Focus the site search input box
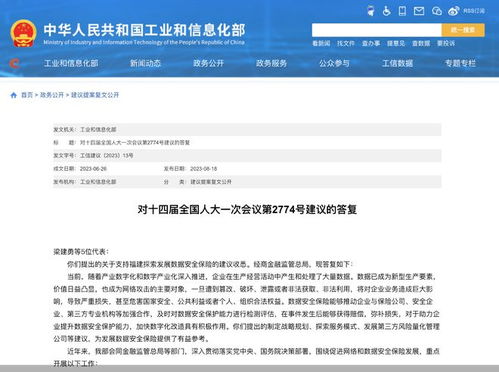 [377, 30]
